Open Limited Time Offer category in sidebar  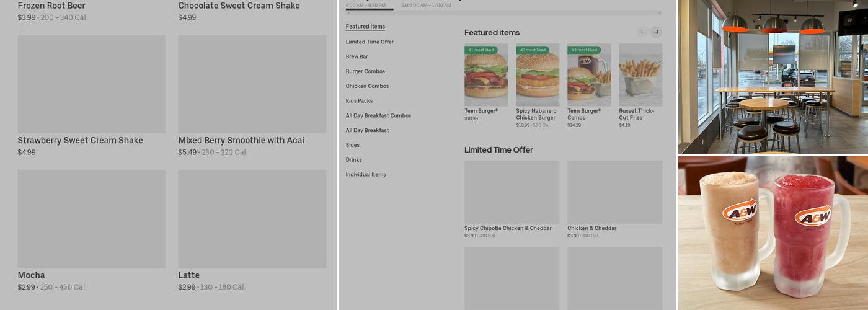coord(370,42)
